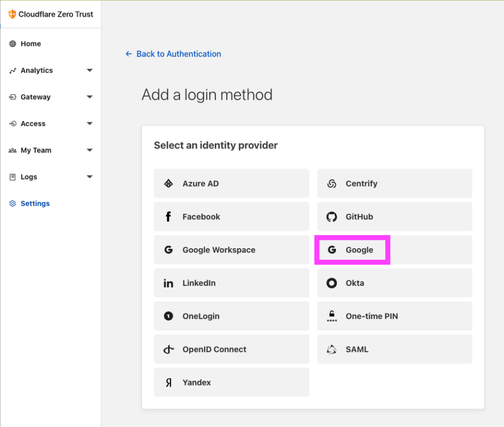Expand the Logs menu arrow
Image resolution: width=504 pixels, height=427 pixels.
tap(90, 177)
